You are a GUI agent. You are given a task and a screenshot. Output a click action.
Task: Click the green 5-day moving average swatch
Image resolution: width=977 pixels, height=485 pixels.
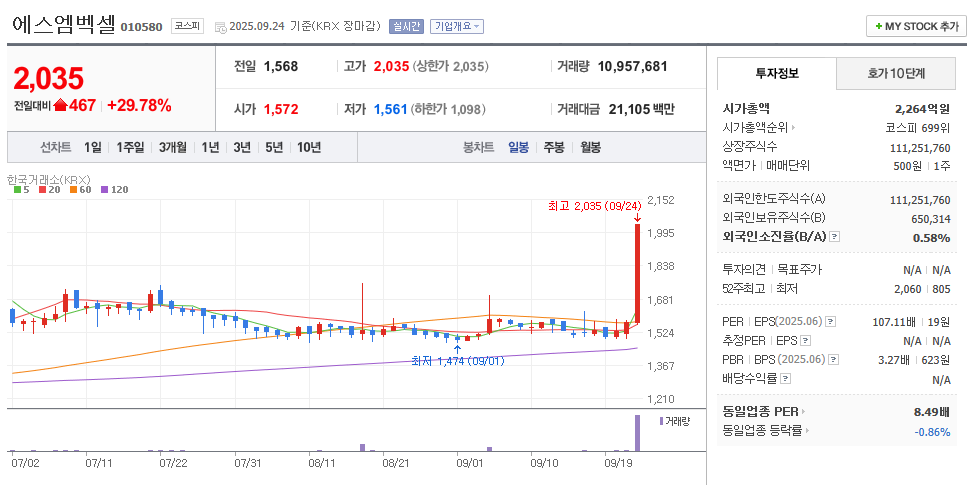[17, 190]
